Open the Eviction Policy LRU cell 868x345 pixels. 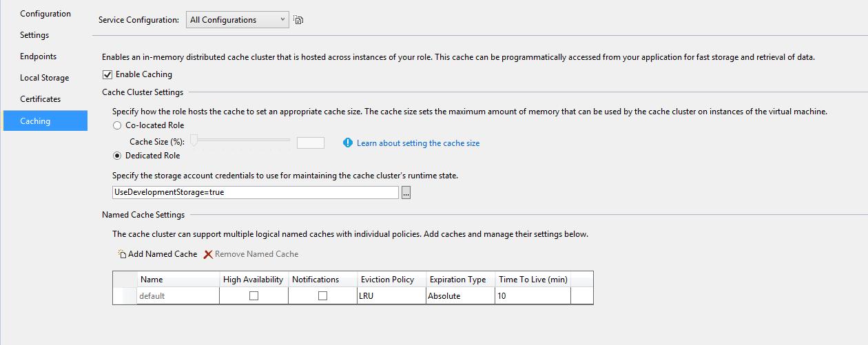coord(391,296)
